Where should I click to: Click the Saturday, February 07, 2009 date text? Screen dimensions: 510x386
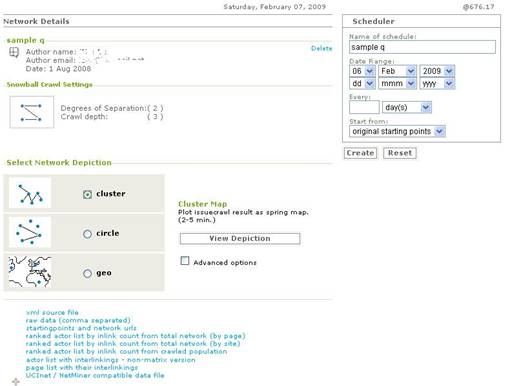[275, 7]
